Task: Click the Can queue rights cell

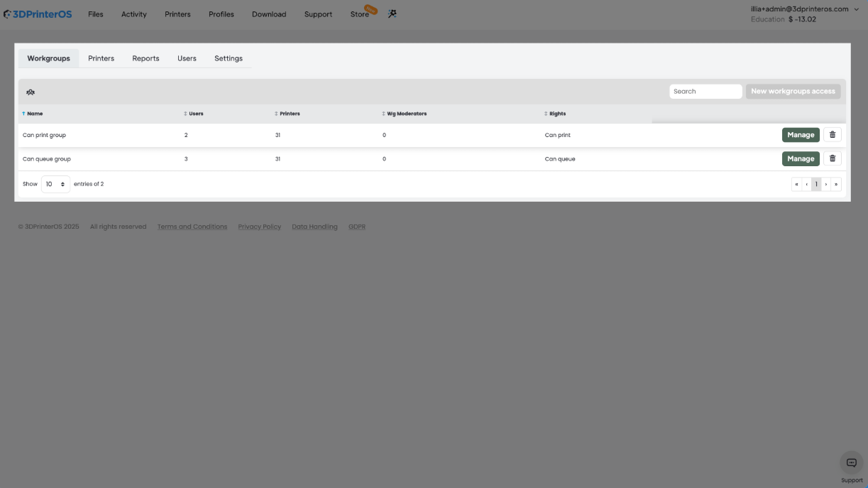Action: [x=560, y=159]
